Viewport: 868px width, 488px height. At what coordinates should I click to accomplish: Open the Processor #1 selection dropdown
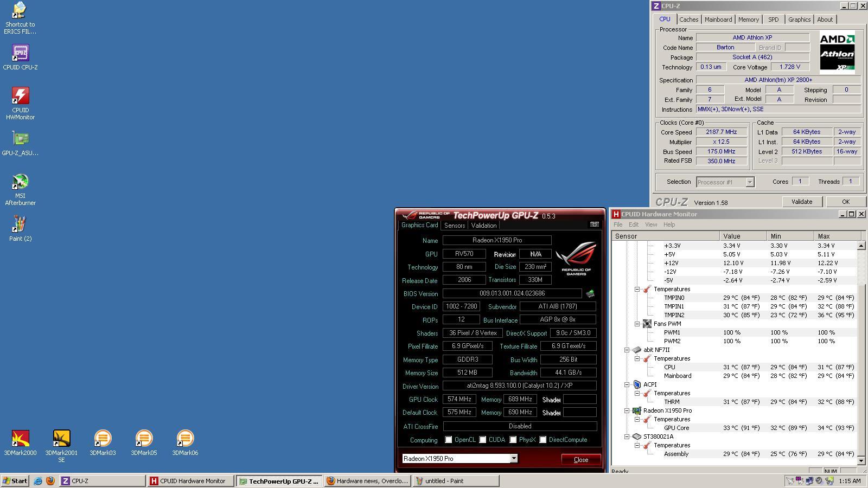750,182
